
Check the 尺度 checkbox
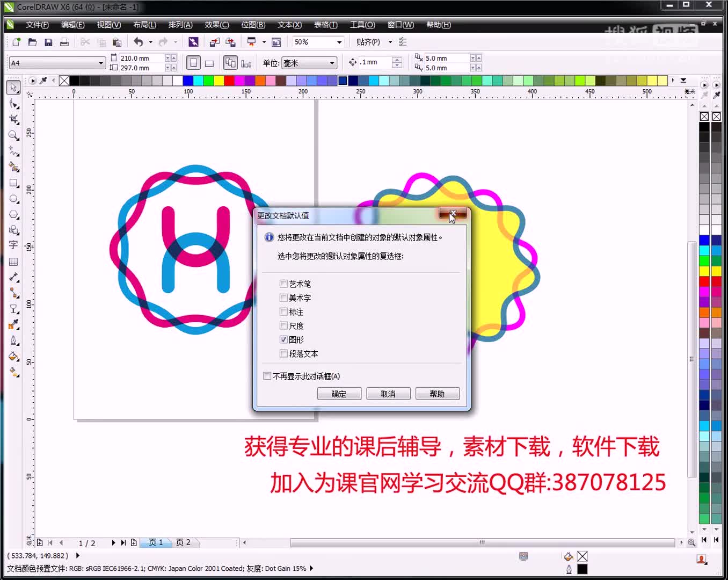(x=283, y=325)
